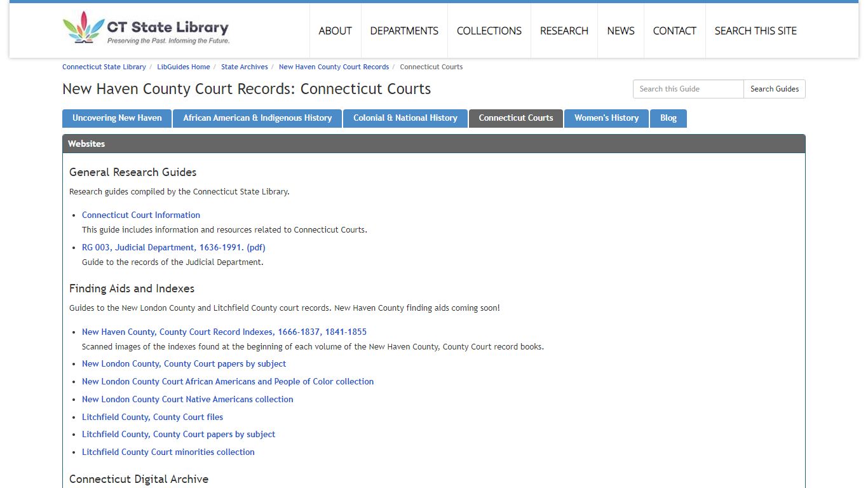868x488 pixels.
Task: Open Litchfield County, County Court files
Action: coord(153,417)
